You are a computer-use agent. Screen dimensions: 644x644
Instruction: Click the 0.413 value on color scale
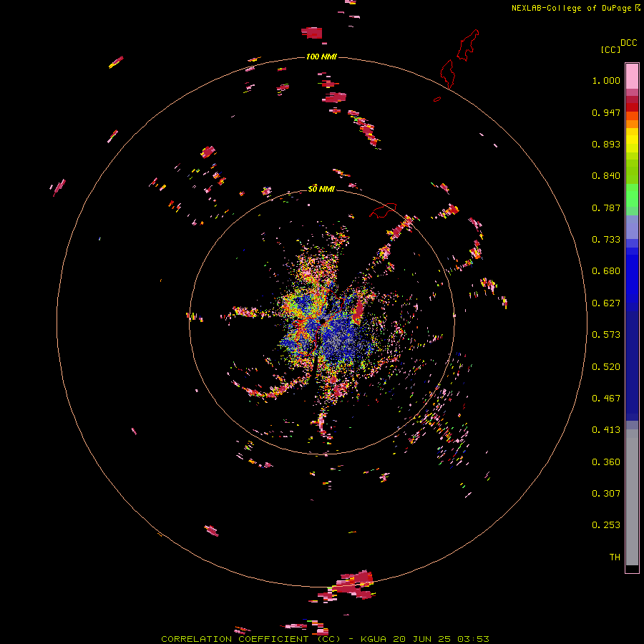[606, 430]
